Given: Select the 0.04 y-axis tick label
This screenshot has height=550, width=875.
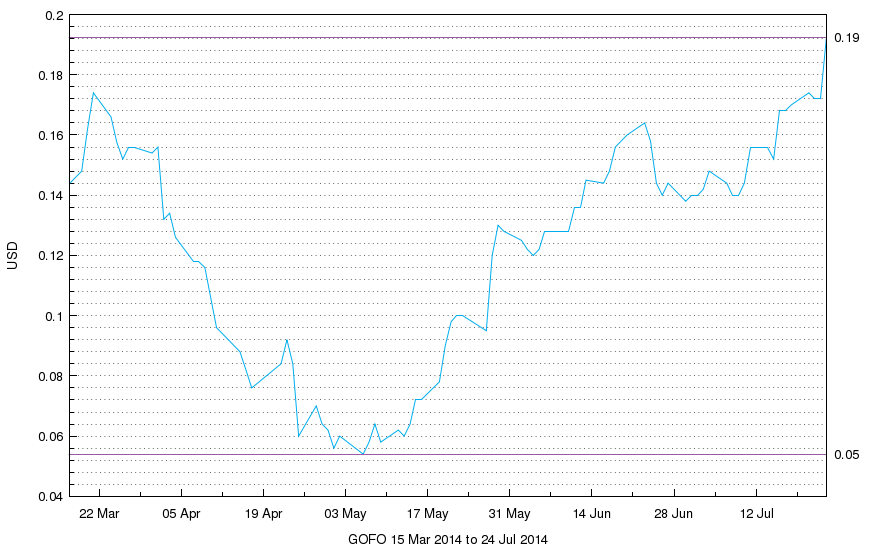Looking at the screenshot, I should pyautogui.click(x=49, y=497).
